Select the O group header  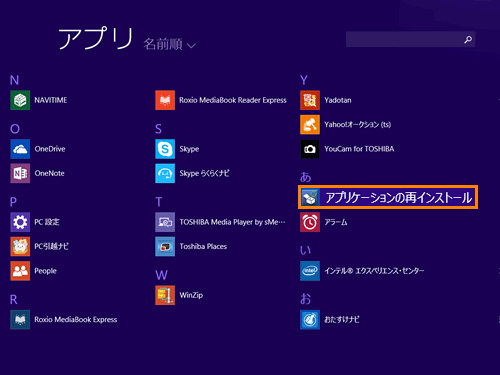[15, 129]
